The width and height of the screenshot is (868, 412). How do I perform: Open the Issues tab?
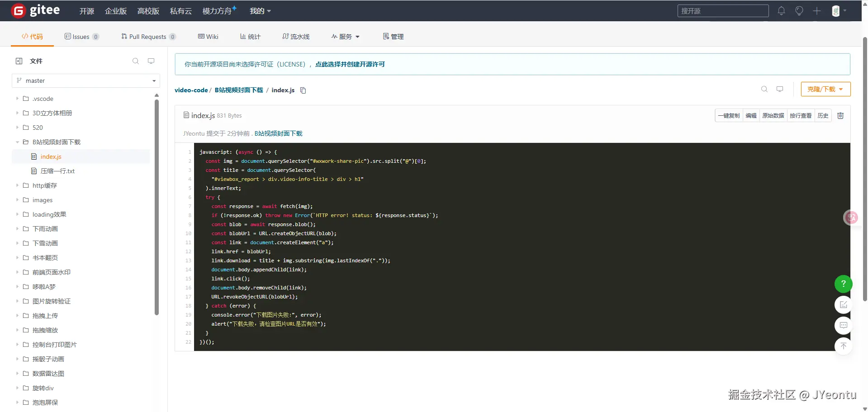tap(82, 37)
